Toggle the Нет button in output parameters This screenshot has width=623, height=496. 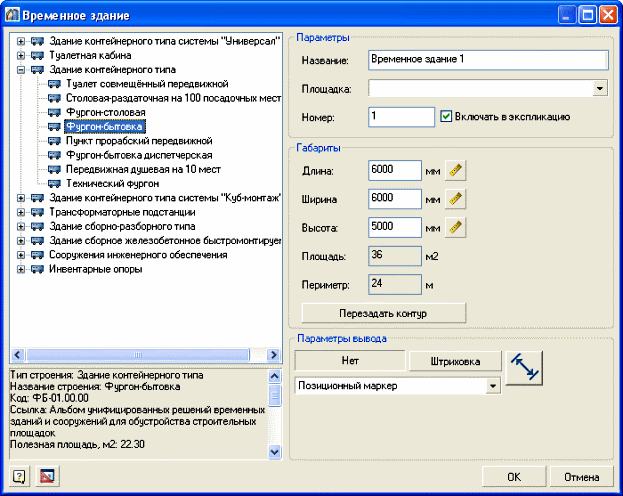(349, 360)
